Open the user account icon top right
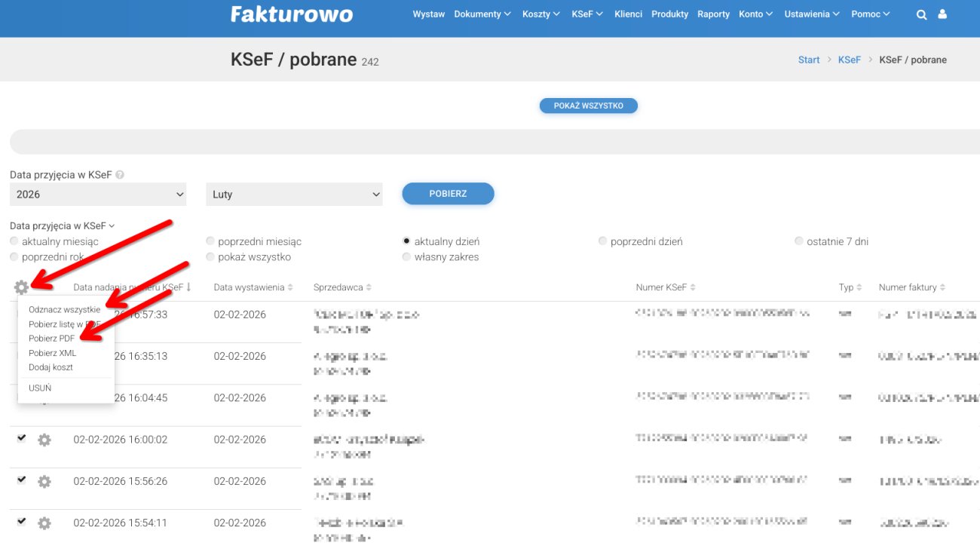The image size is (980, 546). 943,14
